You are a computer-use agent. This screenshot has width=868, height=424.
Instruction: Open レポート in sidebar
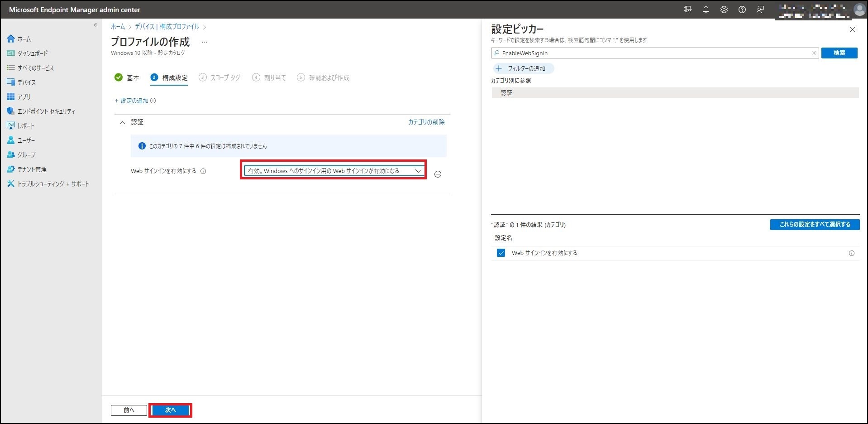point(21,126)
